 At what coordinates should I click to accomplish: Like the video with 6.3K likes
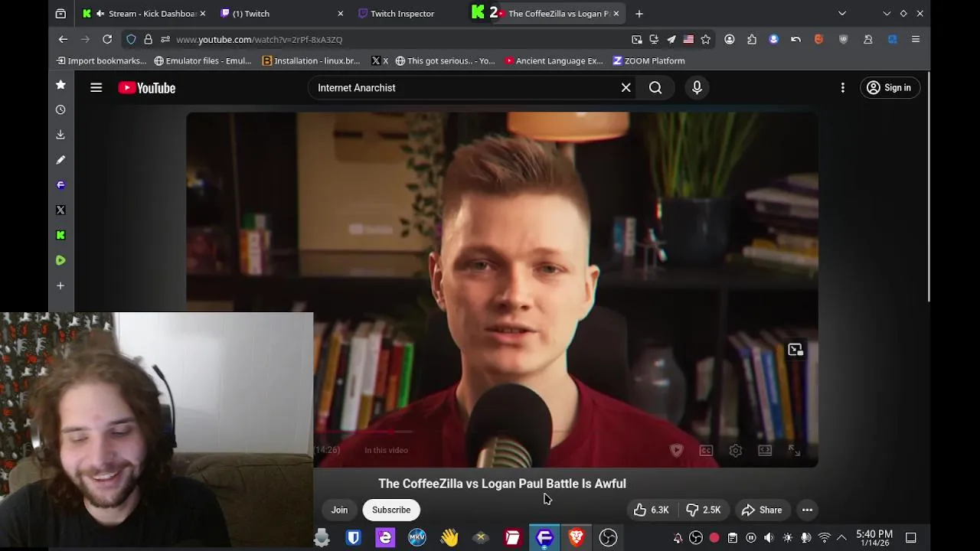pos(652,510)
